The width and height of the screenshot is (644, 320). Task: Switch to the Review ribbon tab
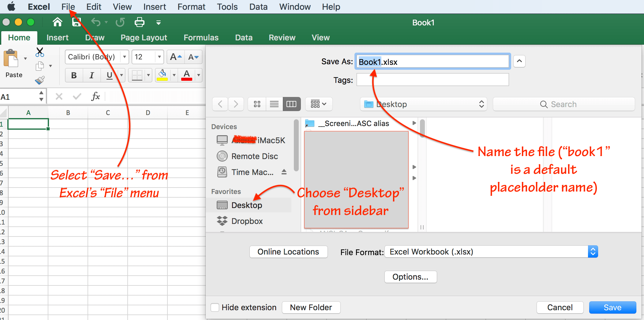(x=282, y=38)
